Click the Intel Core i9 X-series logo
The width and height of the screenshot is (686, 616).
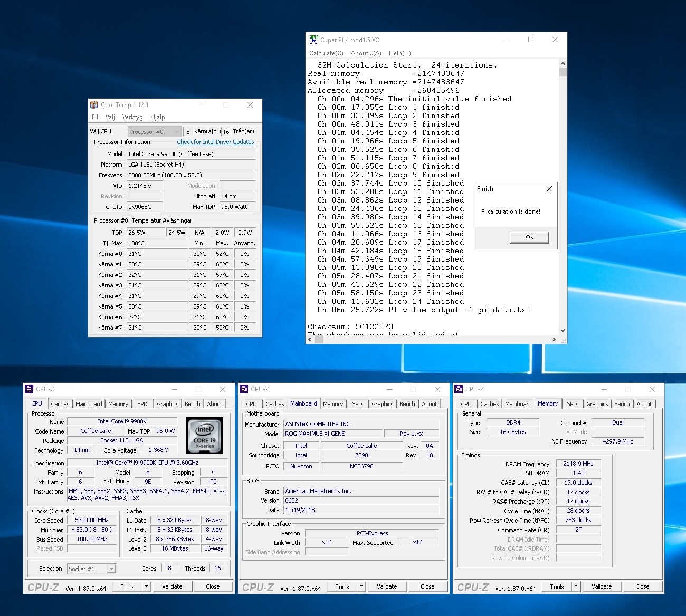coord(205,436)
